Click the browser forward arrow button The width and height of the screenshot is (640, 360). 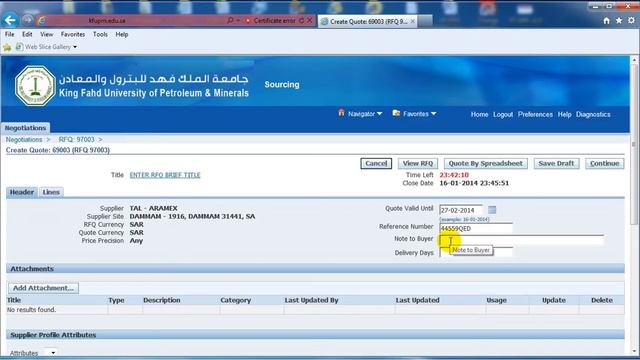[x=28, y=20]
